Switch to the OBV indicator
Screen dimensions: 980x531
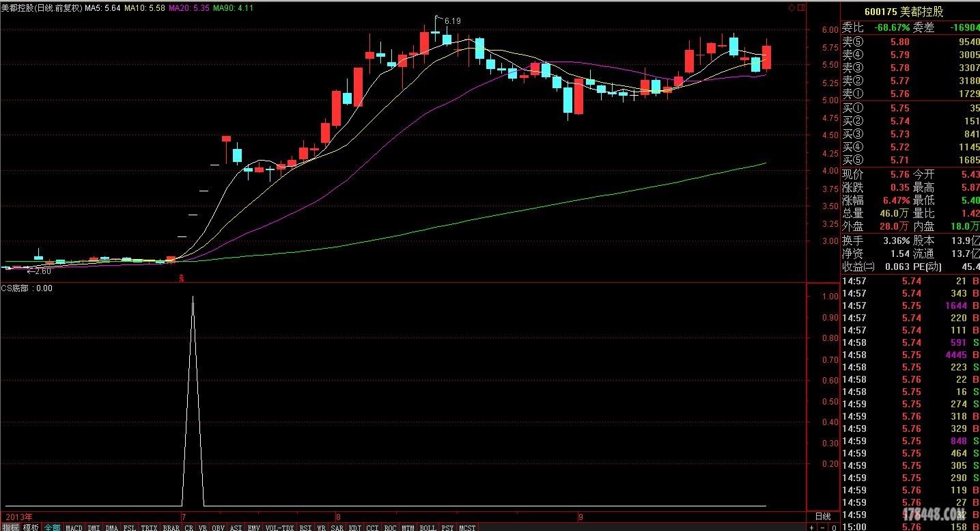(x=218, y=528)
